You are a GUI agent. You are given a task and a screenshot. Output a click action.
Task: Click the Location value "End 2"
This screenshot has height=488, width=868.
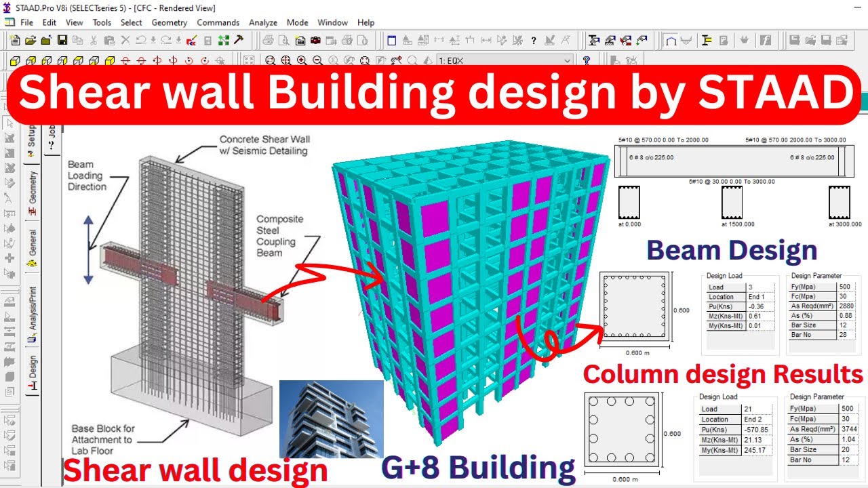click(x=753, y=419)
